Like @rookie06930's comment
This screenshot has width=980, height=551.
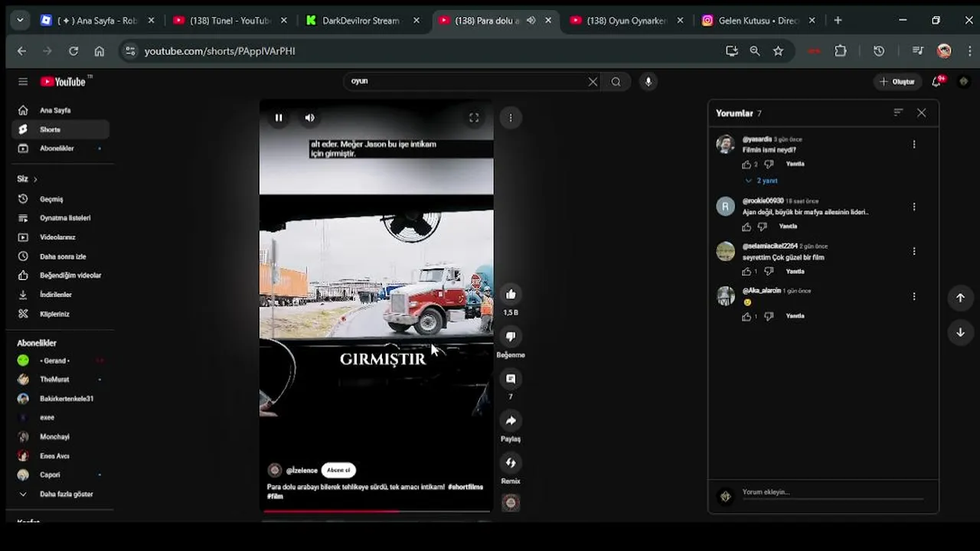[746, 227]
